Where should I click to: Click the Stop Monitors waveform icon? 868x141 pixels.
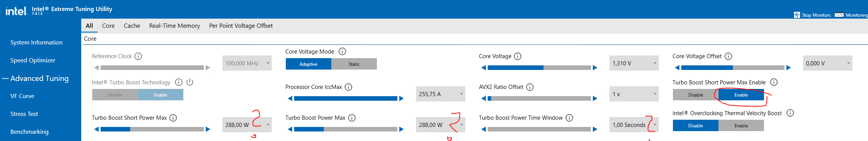pos(797,15)
